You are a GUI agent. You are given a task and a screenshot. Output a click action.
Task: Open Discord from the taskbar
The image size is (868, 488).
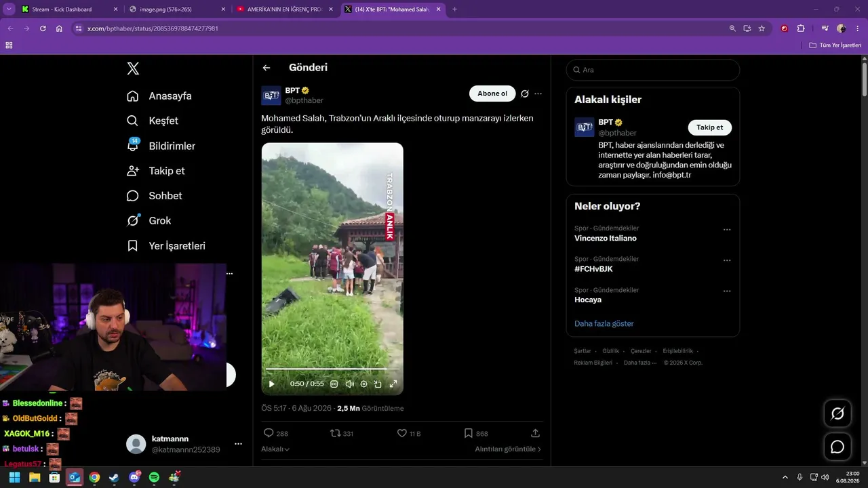(x=134, y=477)
